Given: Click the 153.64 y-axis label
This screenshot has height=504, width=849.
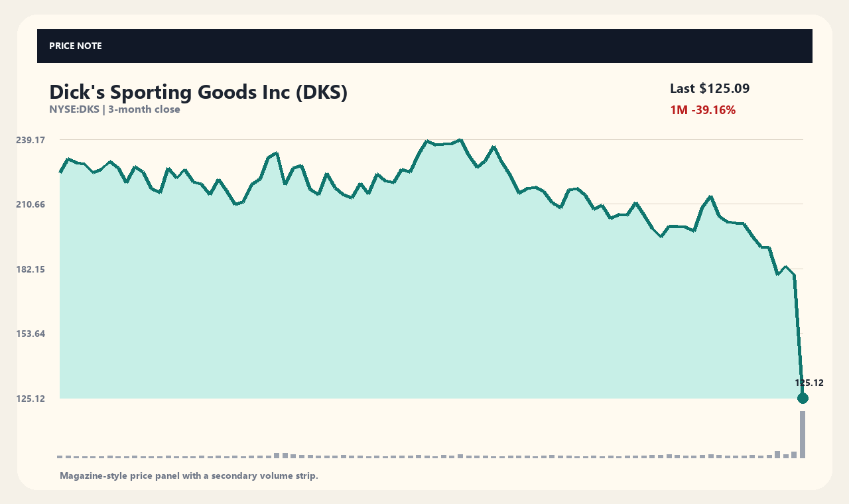Looking at the screenshot, I should pos(31,334).
